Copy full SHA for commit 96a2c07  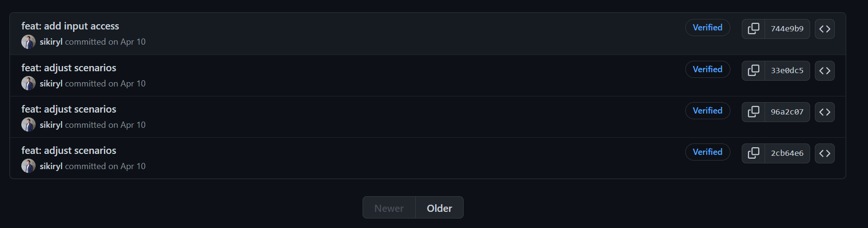(x=753, y=112)
